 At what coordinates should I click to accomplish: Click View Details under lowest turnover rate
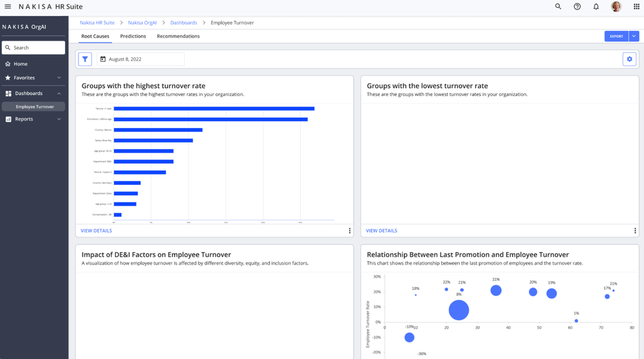coord(381,231)
